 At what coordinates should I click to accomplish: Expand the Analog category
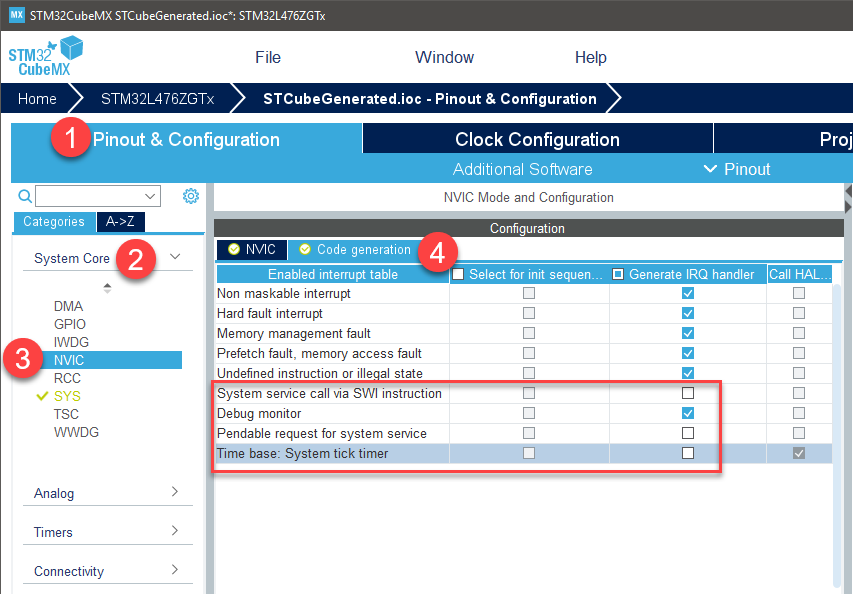tap(108, 493)
